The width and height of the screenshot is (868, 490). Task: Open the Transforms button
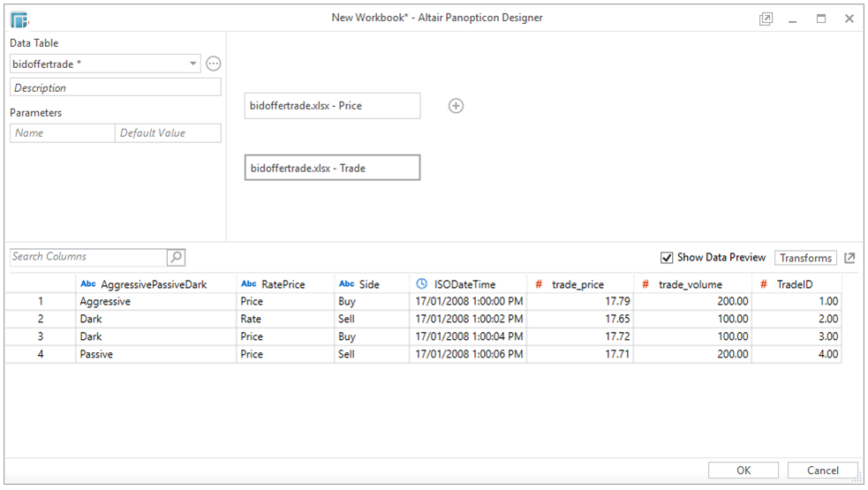[x=805, y=258]
